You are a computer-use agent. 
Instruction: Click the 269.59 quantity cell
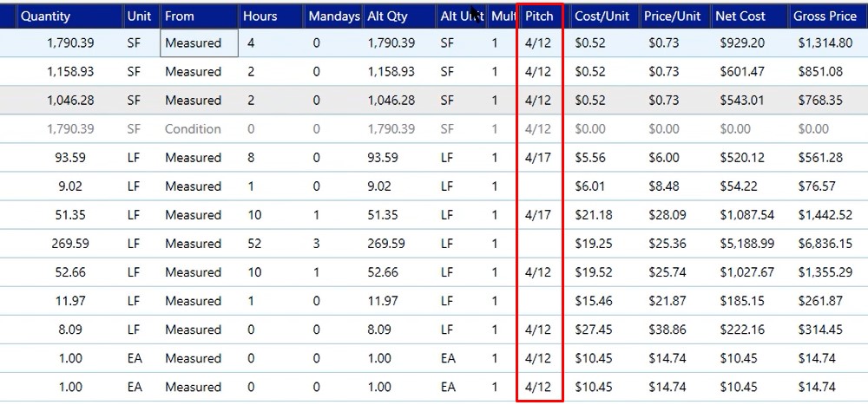(x=69, y=244)
